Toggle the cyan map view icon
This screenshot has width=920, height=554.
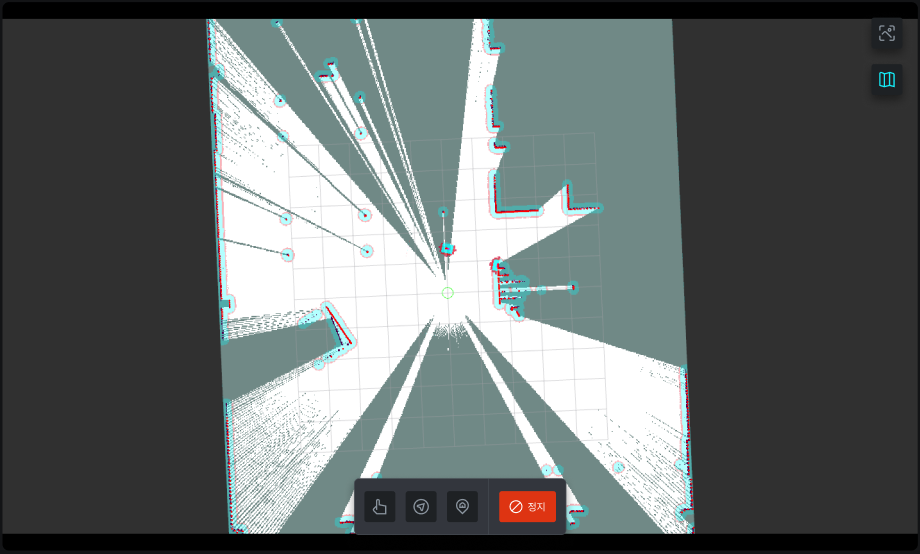click(x=886, y=80)
